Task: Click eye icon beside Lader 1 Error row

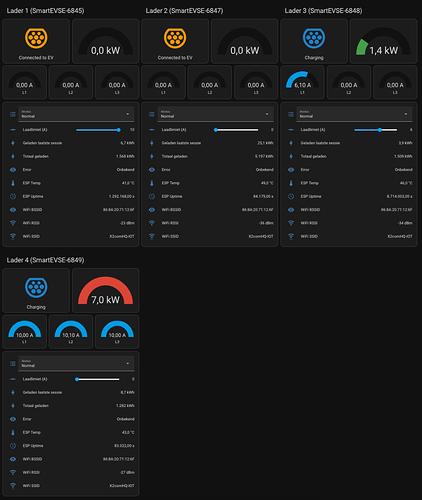Action: [13, 170]
